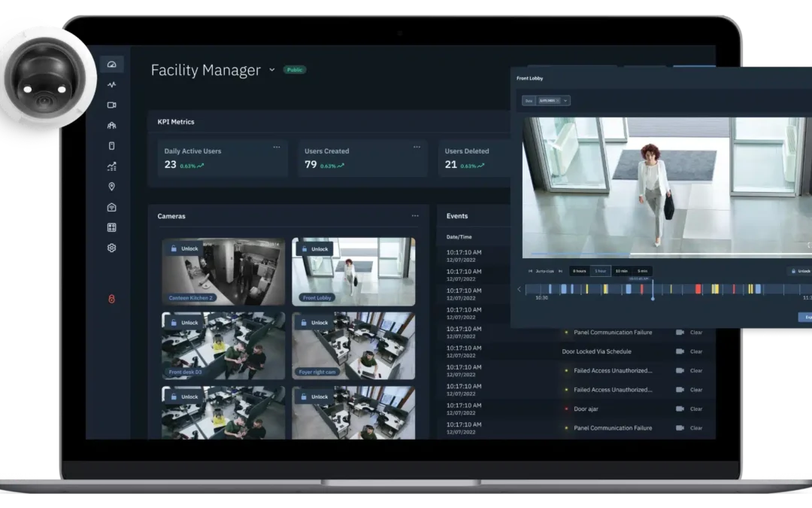The height and width of the screenshot is (508, 812).
Task: Open the Front Lobby camera thumbnail
Action: pyautogui.click(x=353, y=272)
